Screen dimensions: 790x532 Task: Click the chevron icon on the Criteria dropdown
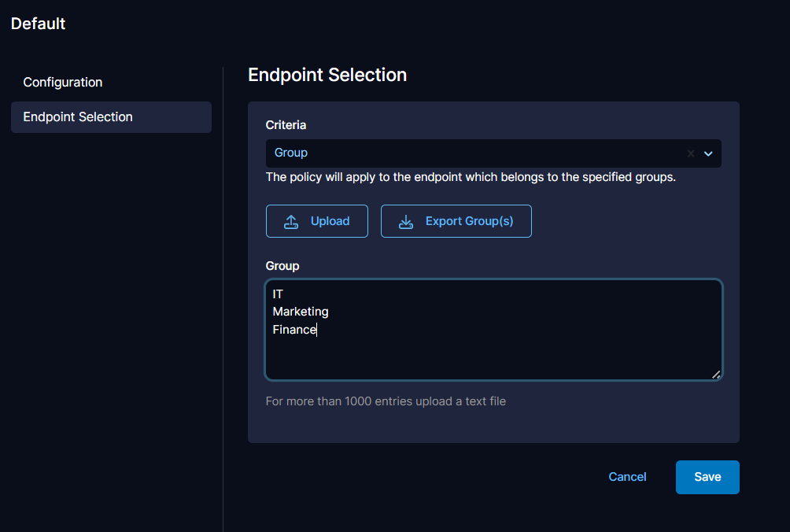pyautogui.click(x=707, y=153)
